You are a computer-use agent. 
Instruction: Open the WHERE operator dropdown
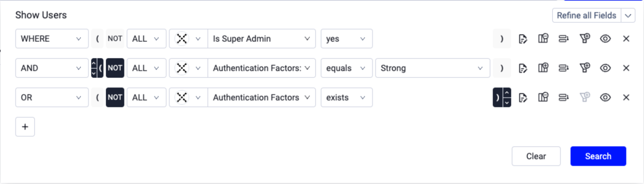coord(52,39)
